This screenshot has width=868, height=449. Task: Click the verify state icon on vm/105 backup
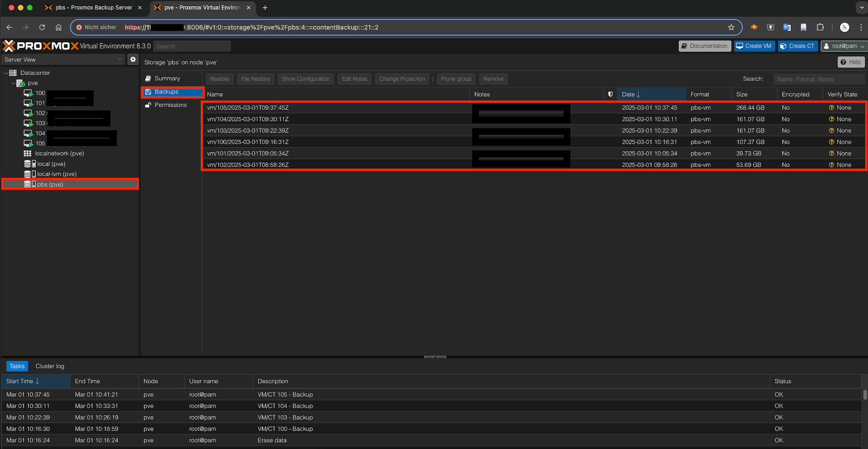(831, 108)
